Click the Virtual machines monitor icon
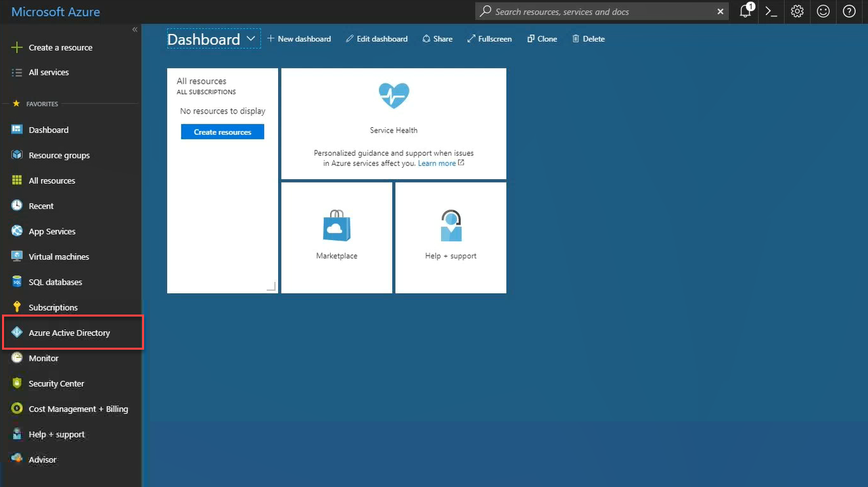This screenshot has height=487, width=868. pos(17,256)
